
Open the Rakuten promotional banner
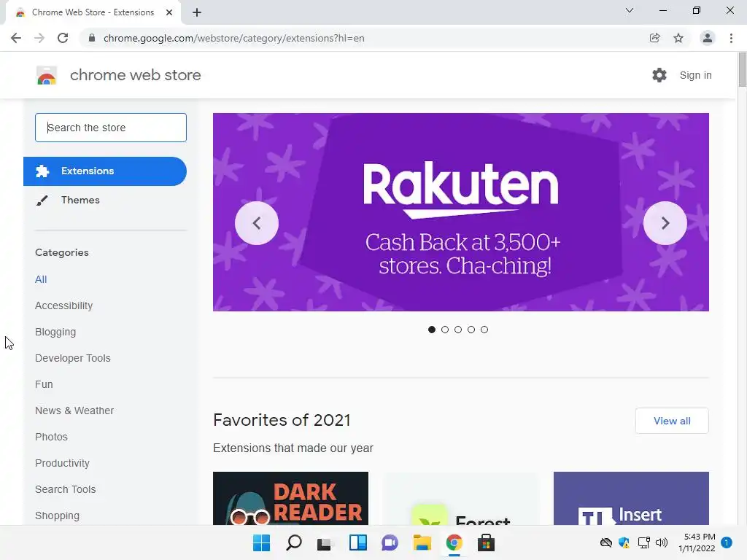point(461,212)
